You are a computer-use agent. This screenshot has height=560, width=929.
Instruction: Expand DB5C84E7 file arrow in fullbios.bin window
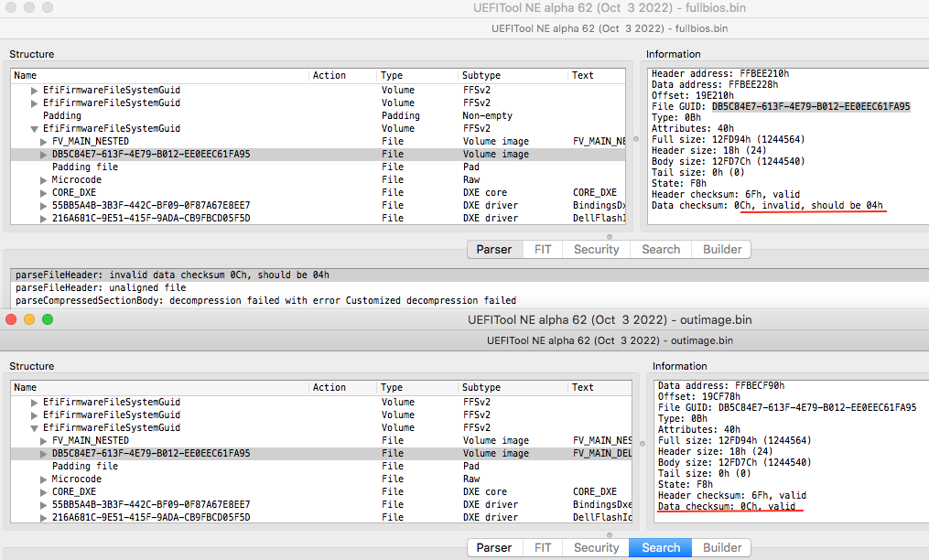(43, 155)
